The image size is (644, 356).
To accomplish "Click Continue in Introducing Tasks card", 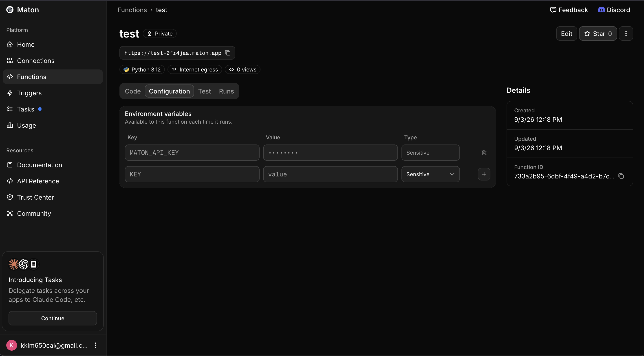I will pos(53,318).
